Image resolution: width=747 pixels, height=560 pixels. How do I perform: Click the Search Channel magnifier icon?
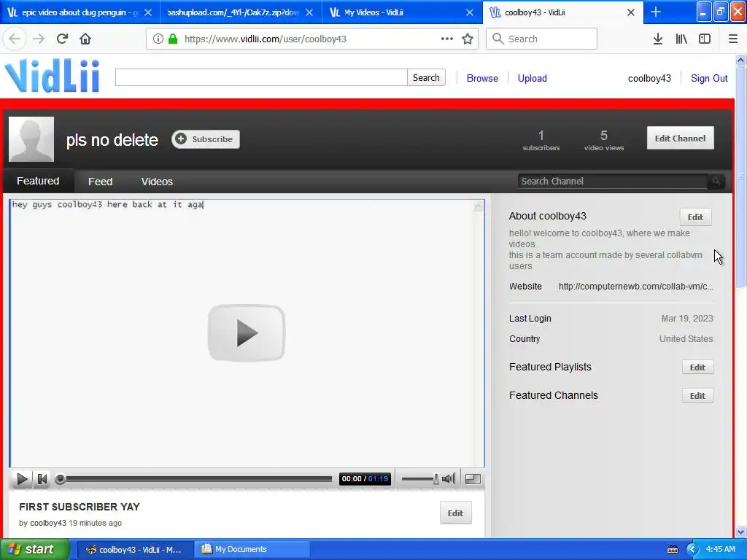pyautogui.click(x=716, y=181)
